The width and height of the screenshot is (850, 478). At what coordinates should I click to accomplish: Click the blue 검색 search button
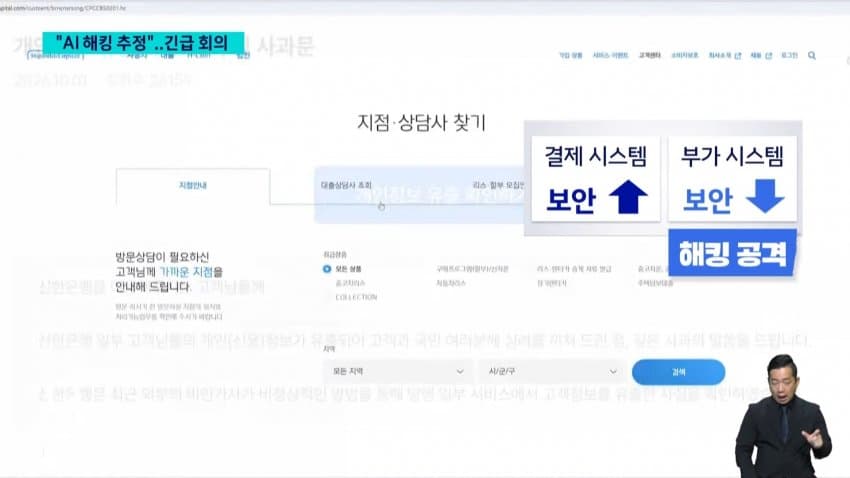pos(678,372)
